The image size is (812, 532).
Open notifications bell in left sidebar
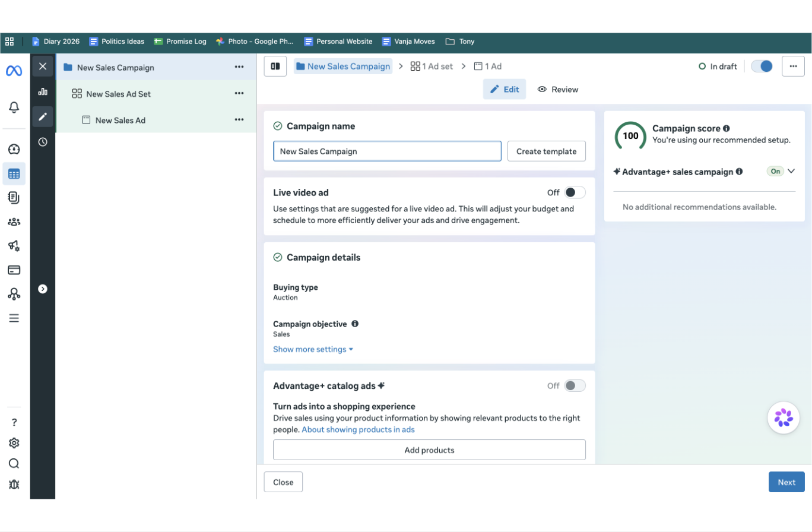(x=14, y=107)
